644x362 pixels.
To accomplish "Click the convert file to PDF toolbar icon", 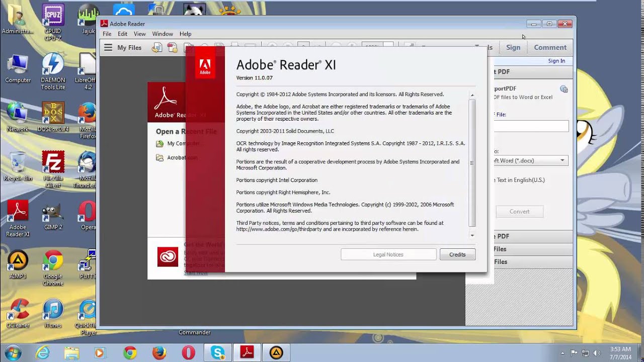I will pyautogui.click(x=157, y=47).
